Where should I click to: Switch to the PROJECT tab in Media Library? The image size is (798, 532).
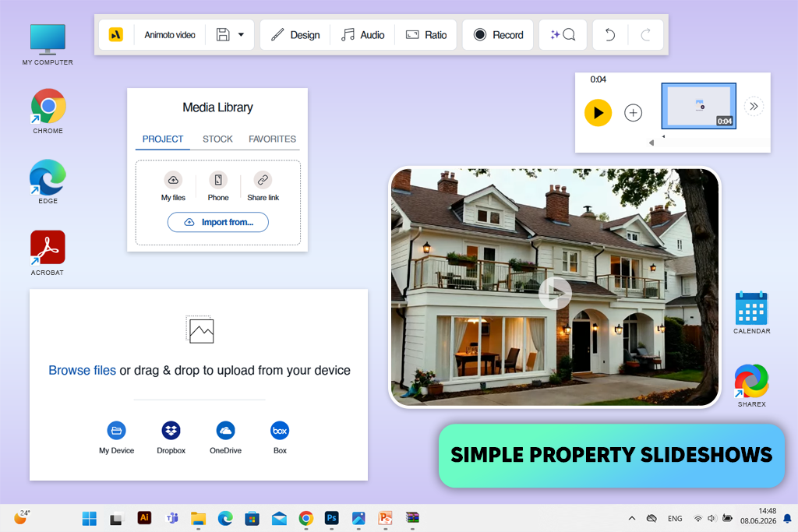[x=163, y=139]
